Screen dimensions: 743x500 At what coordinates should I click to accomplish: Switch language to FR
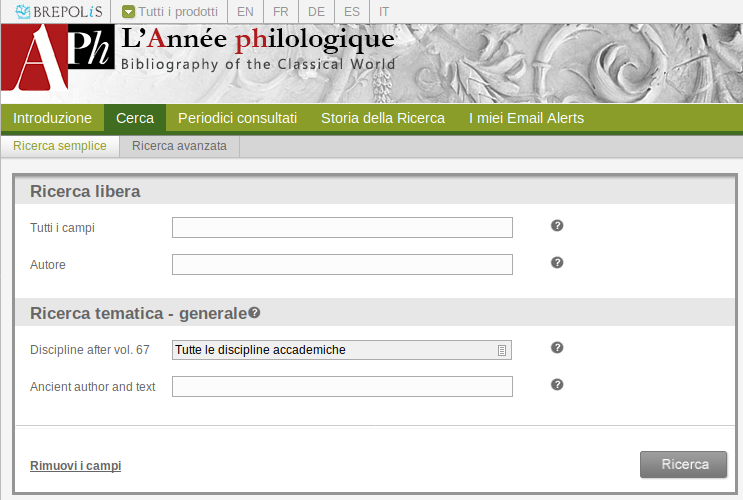(281, 11)
